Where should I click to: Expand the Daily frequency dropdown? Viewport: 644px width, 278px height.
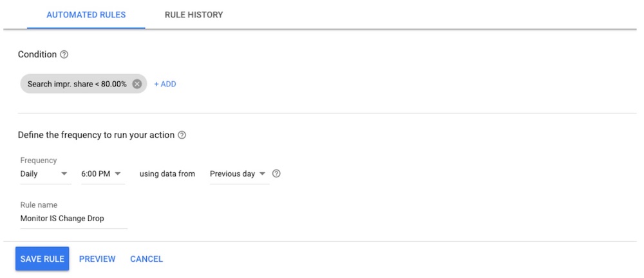(46, 174)
